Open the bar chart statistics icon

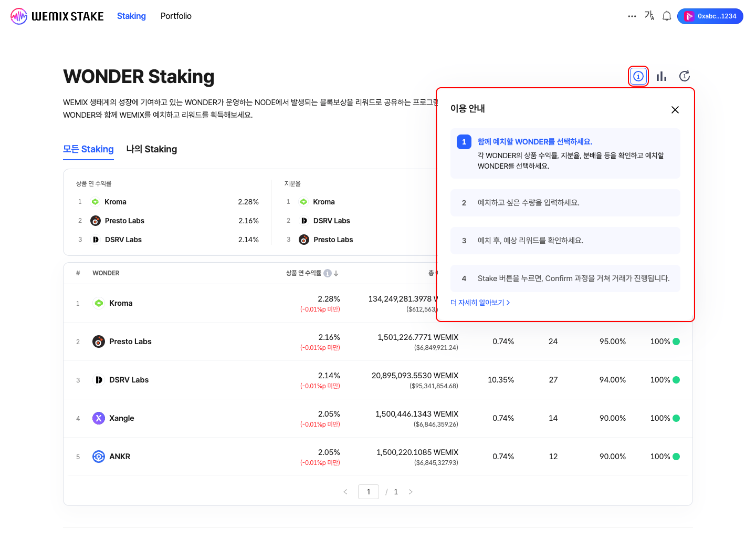(661, 76)
